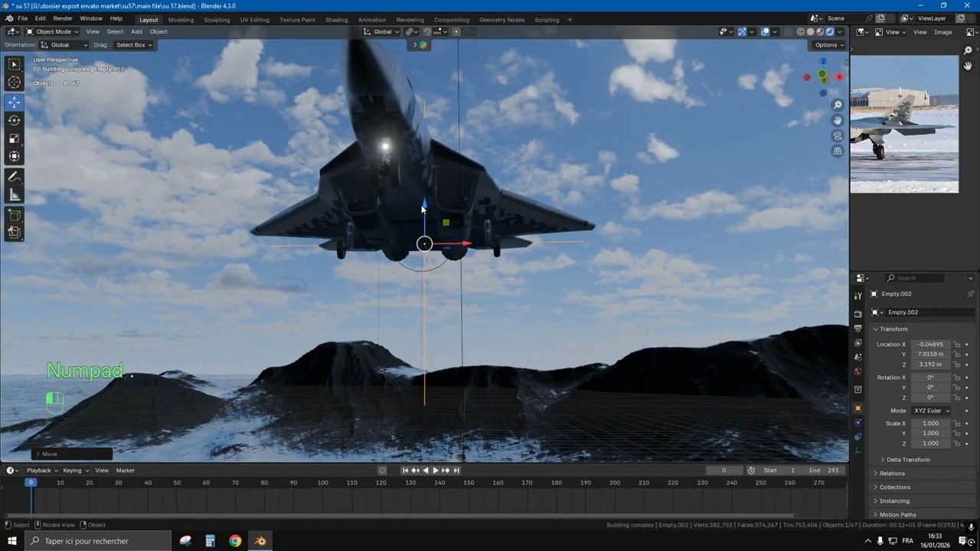This screenshot has width=980, height=551.
Task: Switch perspective/orthographic grid icon
Action: pyautogui.click(x=838, y=151)
